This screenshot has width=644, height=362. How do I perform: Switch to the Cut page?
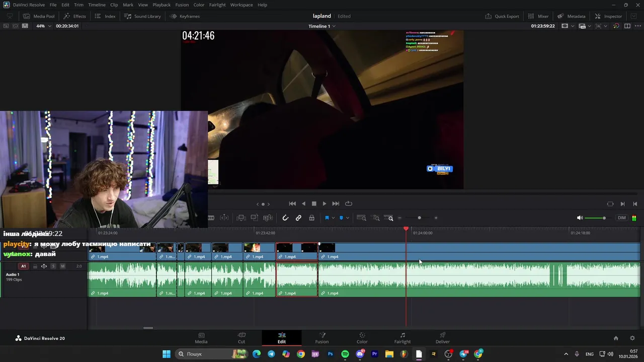[242, 338]
